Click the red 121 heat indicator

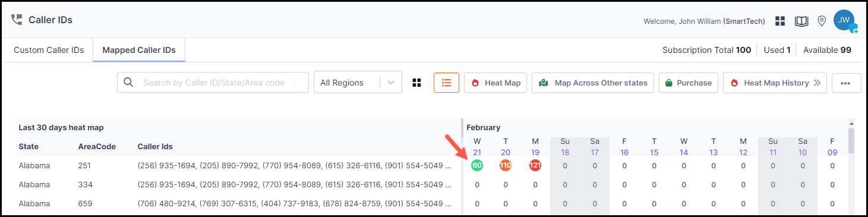click(535, 165)
